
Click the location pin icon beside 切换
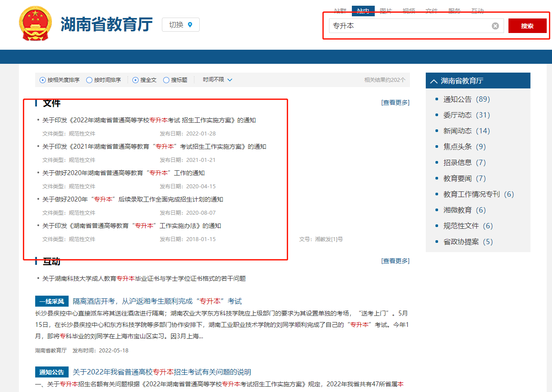click(x=190, y=24)
